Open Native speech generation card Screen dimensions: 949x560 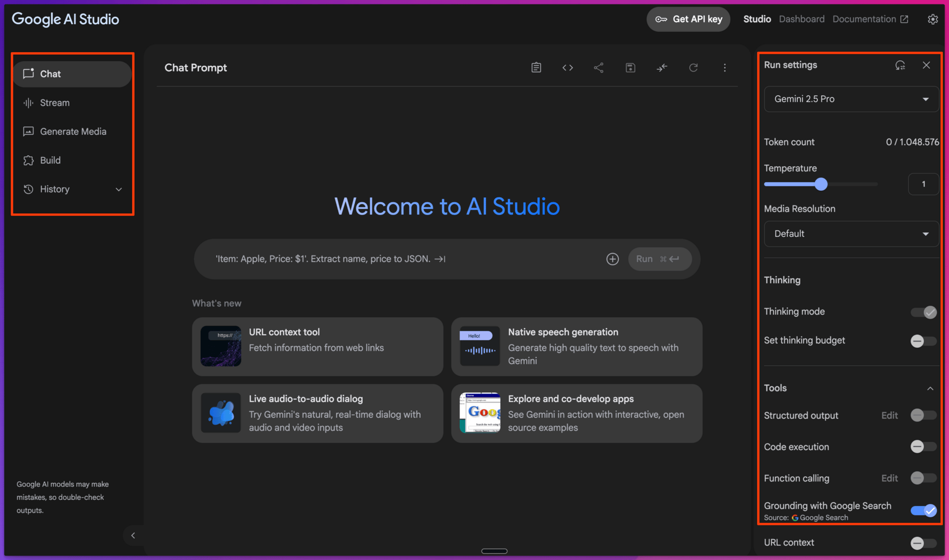(x=576, y=346)
